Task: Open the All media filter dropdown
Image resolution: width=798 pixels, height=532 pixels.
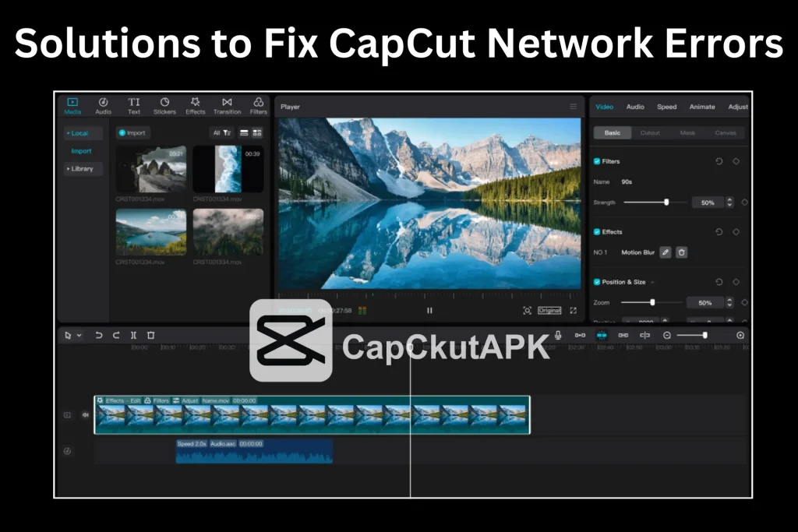Action: (x=221, y=133)
